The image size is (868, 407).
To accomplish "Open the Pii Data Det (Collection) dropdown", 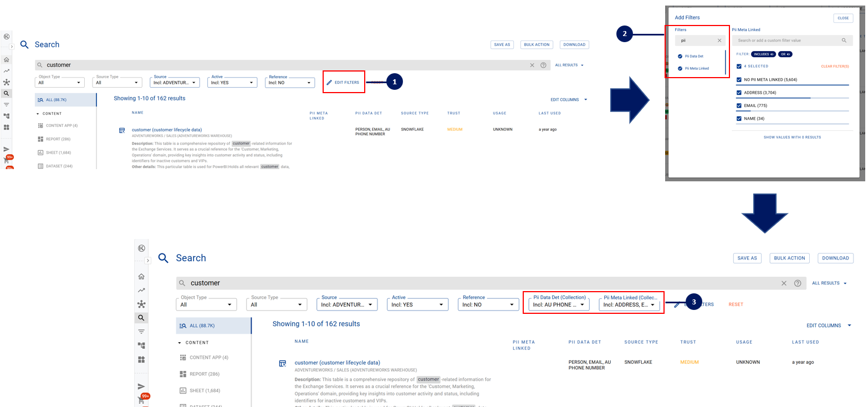I will pos(559,304).
